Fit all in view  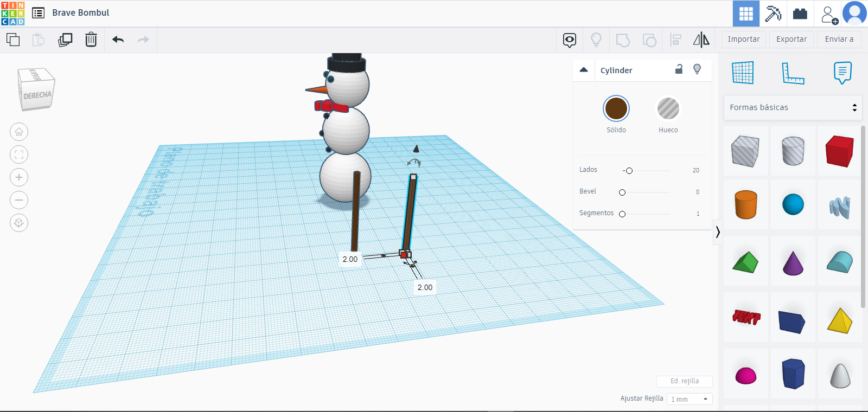tap(19, 154)
